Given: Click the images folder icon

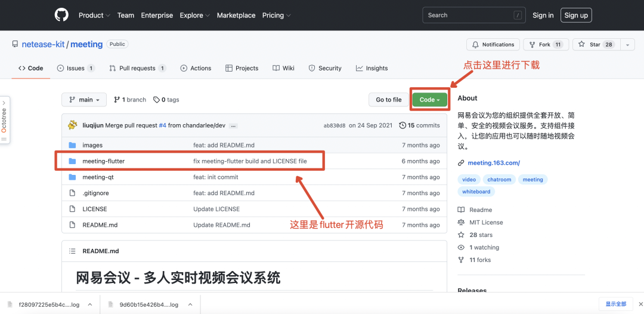Looking at the screenshot, I should coord(72,145).
